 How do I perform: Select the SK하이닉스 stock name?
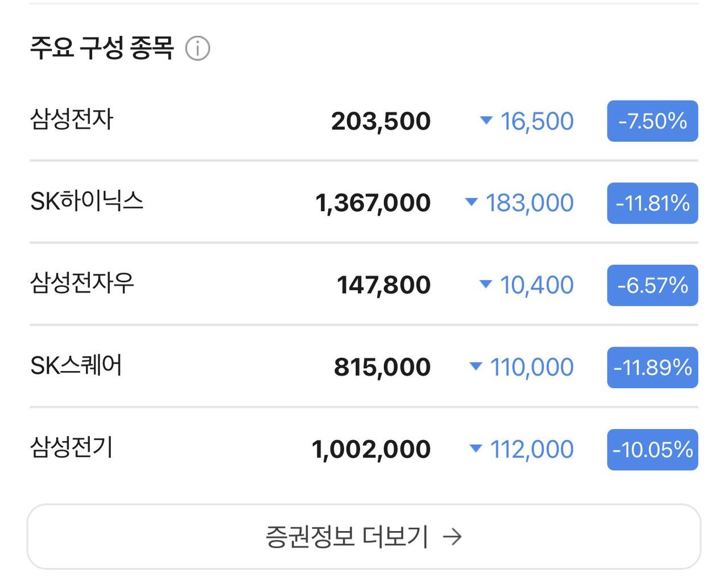86,201
